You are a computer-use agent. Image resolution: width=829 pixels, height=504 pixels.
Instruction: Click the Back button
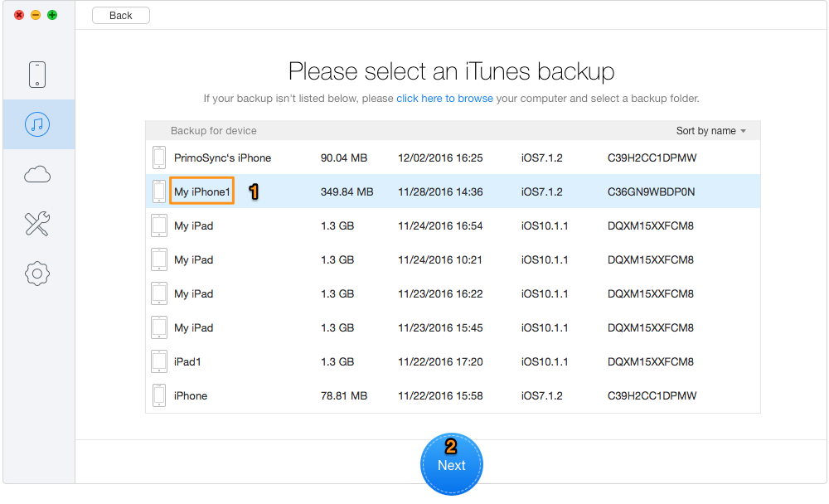(120, 16)
